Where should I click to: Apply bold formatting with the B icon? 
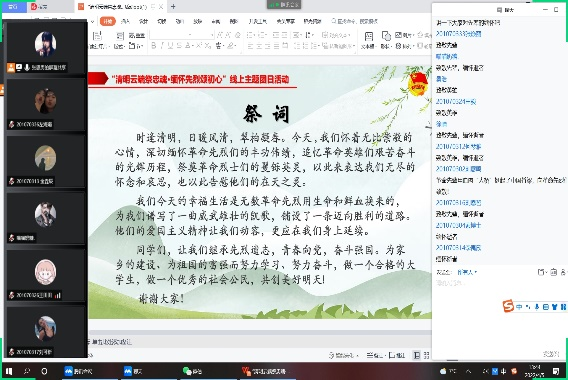click(x=154, y=46)
